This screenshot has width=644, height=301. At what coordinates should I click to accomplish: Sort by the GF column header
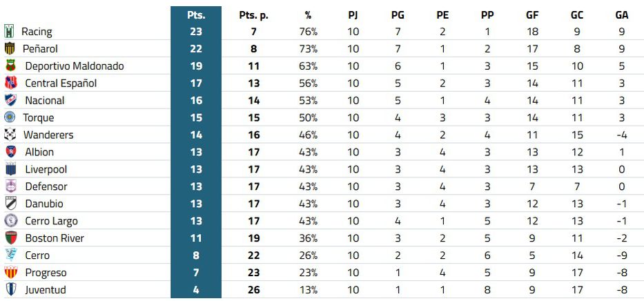[x=532, y=14]
